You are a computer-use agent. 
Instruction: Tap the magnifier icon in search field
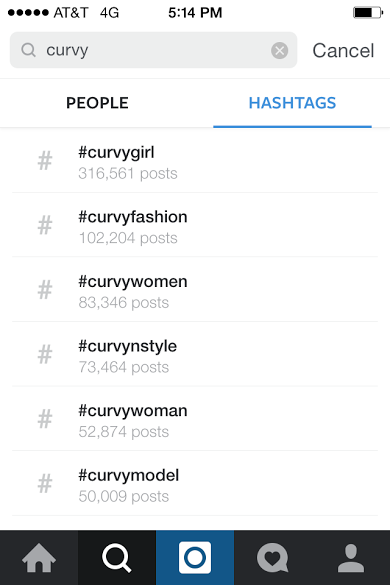point(28,50)
